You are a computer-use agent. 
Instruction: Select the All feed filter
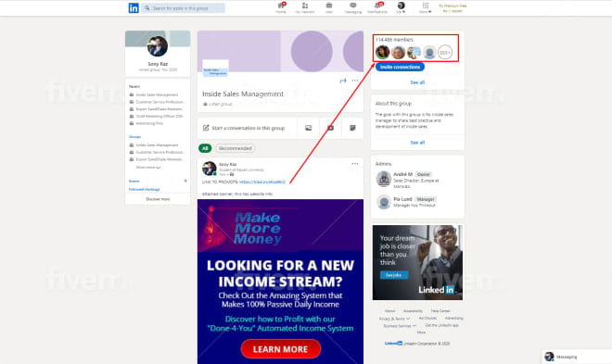[x=205, y=148]
